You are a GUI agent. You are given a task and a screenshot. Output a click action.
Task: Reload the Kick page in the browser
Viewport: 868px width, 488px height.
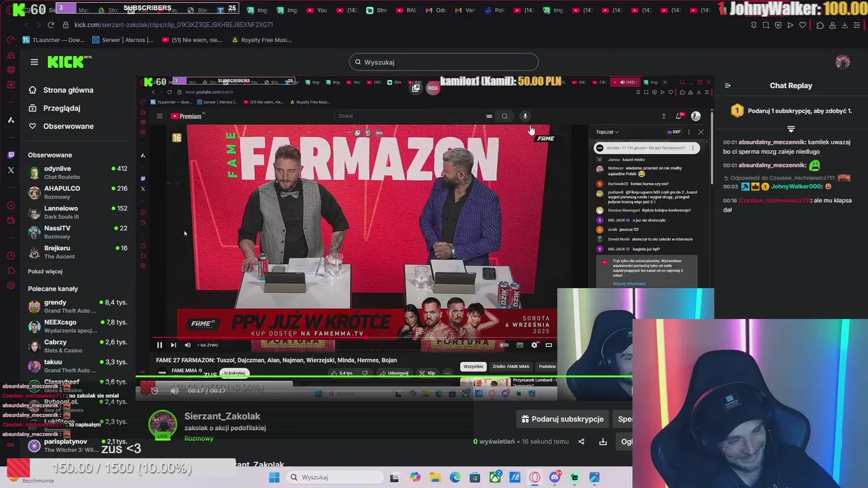pos(50,25)
